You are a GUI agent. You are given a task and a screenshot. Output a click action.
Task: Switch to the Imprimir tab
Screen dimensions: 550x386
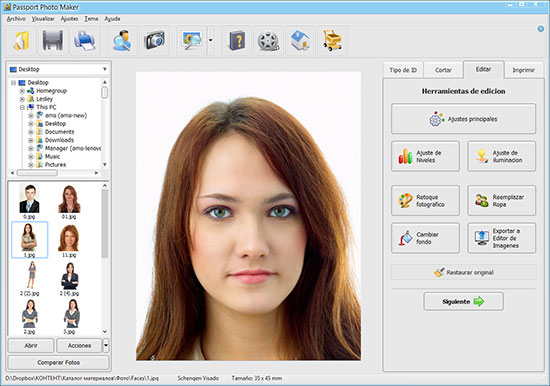(524, 70)
